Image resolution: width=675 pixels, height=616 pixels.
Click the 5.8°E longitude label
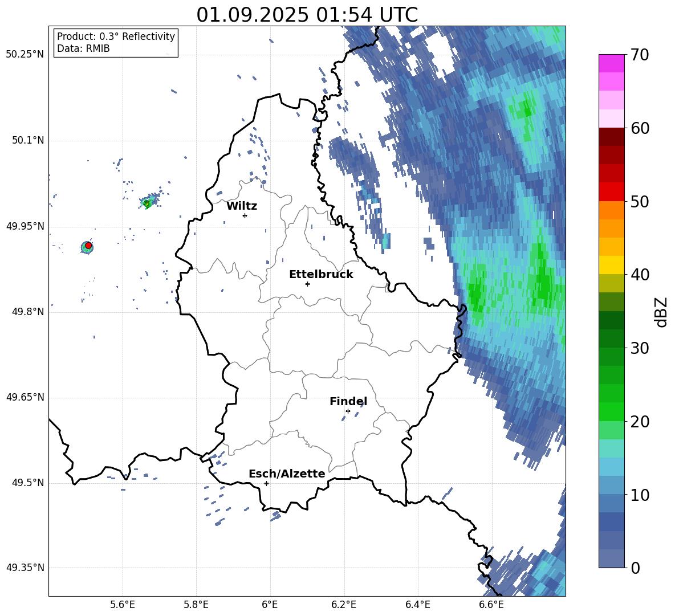196,605
